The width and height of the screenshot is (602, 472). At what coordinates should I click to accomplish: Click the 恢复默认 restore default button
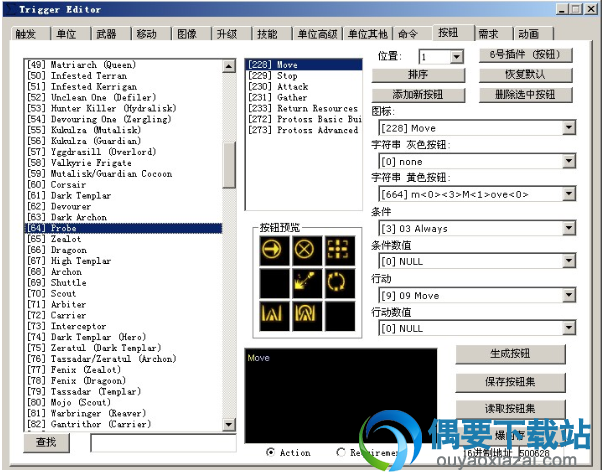point(525,75)
